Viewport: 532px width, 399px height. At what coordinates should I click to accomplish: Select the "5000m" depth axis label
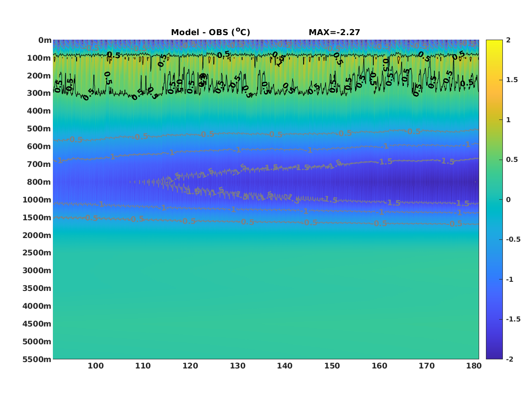37,342
